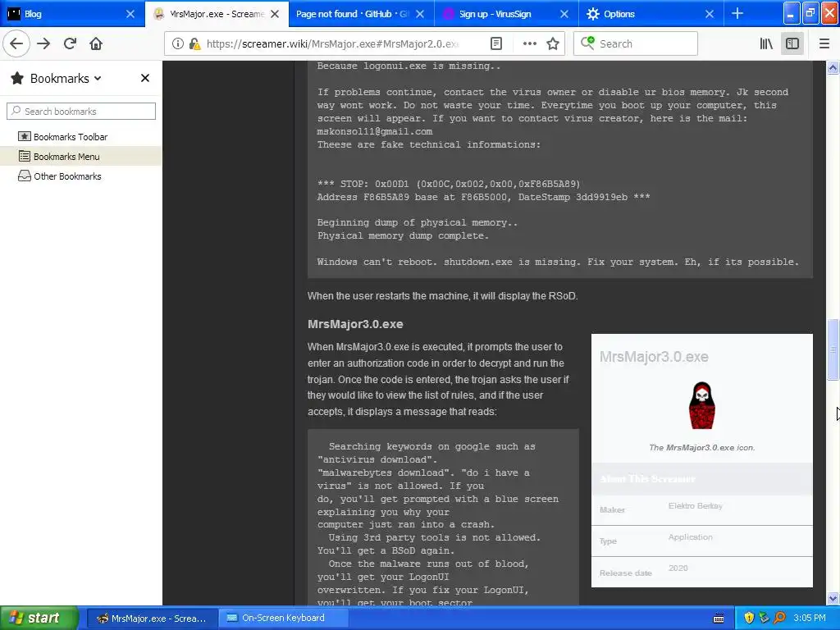The image size is (840, 630).
Task: Close the MrsMajor.exe Screamer tab
Action: click(x=275, y=14)
